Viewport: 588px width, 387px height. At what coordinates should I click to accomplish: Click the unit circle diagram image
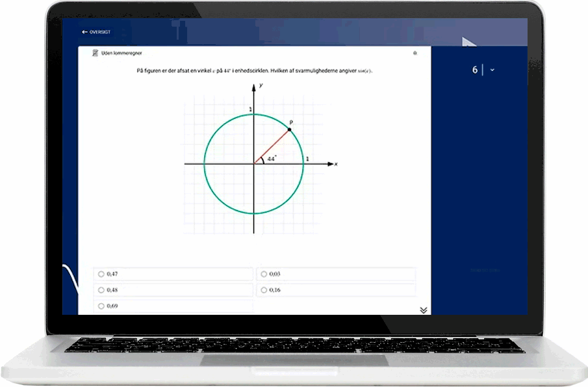click(x=261, y=159)
